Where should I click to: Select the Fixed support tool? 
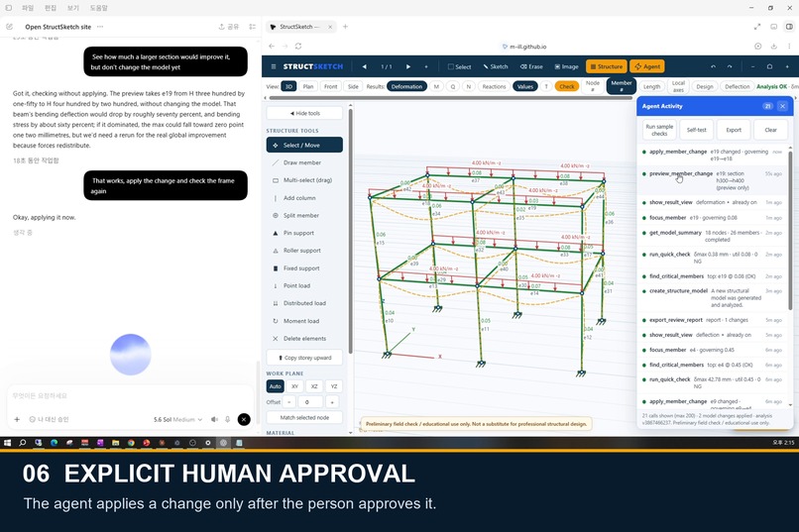(304, 268)
